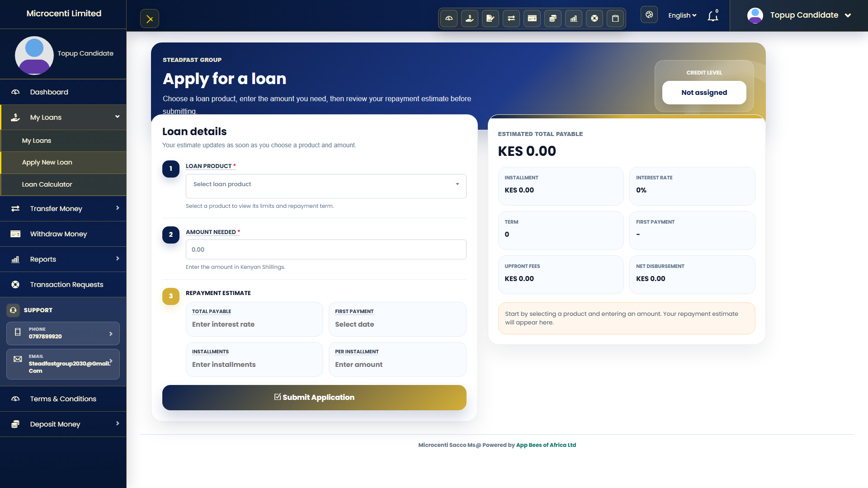This screenshot has width=868, height=488.
Task: Open the support email card arrow
Action: [x=111, y=361]
